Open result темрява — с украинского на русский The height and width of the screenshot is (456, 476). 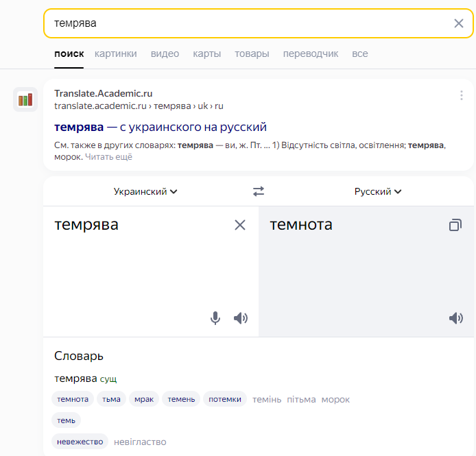[160, 127]
